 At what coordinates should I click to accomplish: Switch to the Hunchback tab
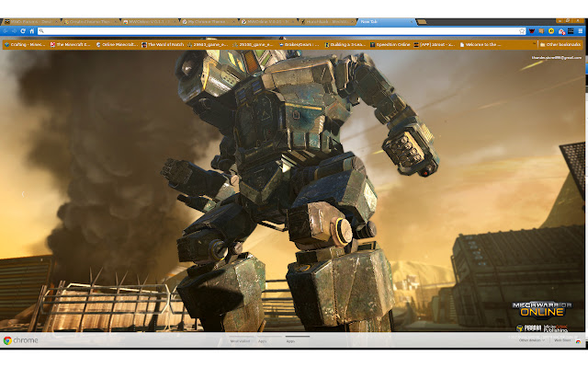tap(328, 22)
